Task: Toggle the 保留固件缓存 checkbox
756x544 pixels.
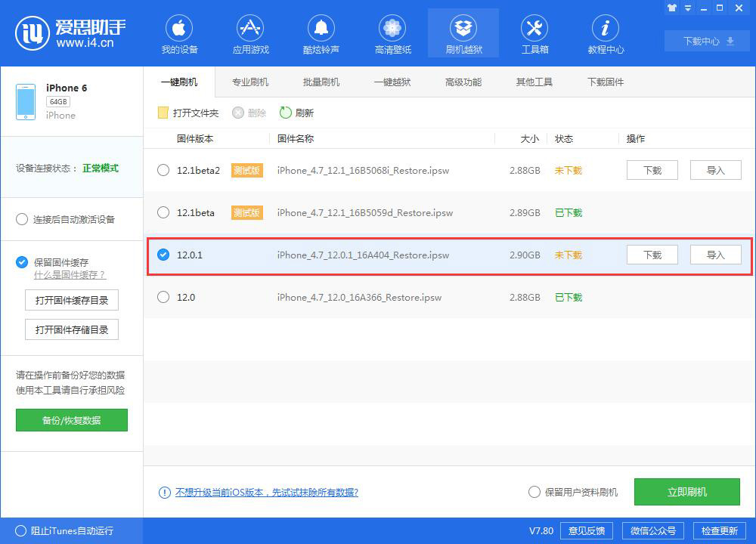Action: pyautogui.click(x=22, y=262)
